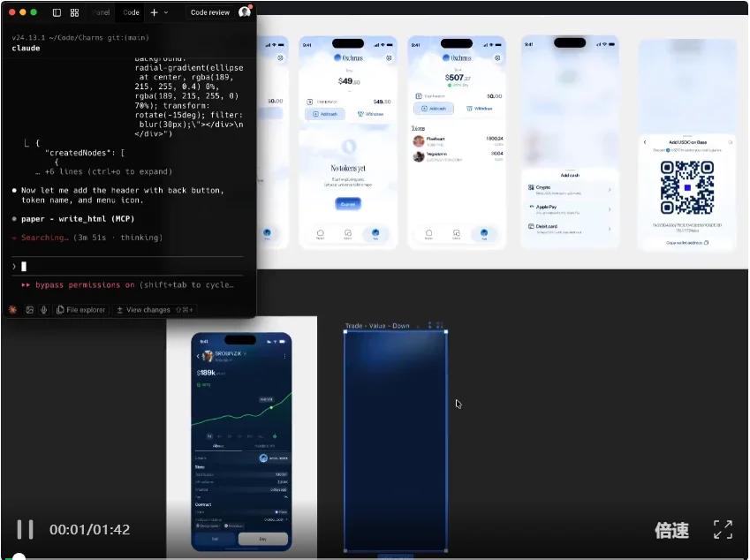Expand the new tab dropdown chevron
The height and width of the screenshot is (560, 750).
(166, 12)
